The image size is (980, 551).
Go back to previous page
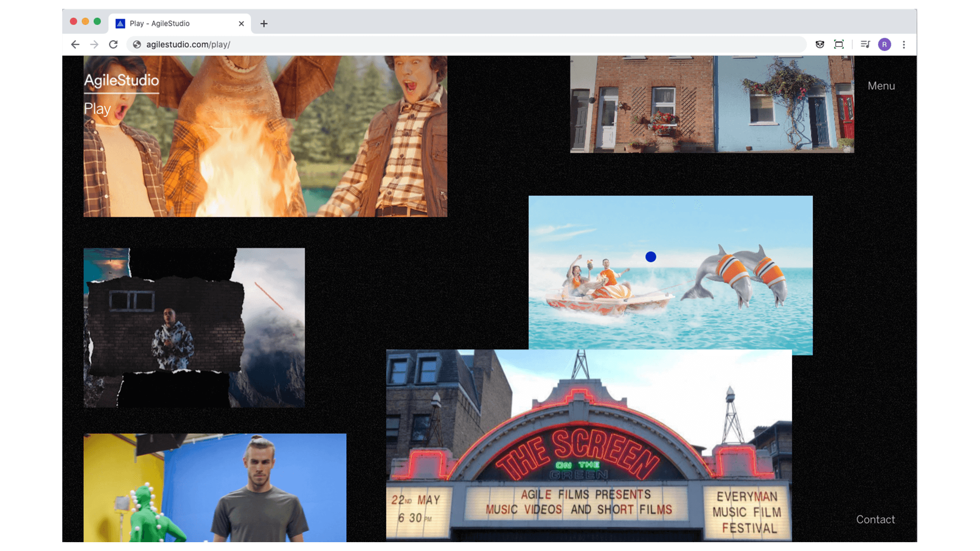coord(75,45)
